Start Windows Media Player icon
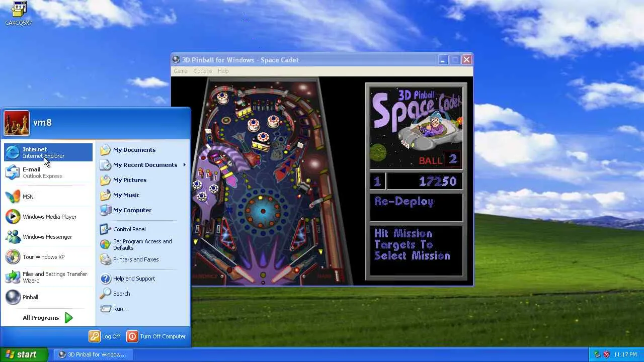 tap(13, 217)
